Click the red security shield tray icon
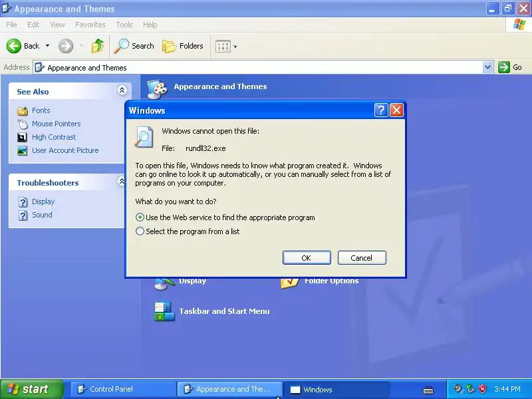Screen dimensions: 532x399 click(x=482, y=389)
